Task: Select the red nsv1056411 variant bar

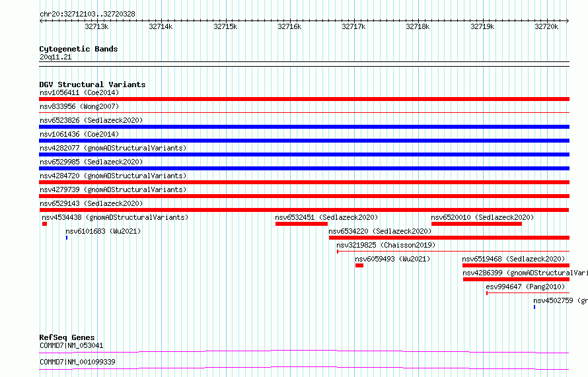Action: pyautogui.click(x=304, y=99)
